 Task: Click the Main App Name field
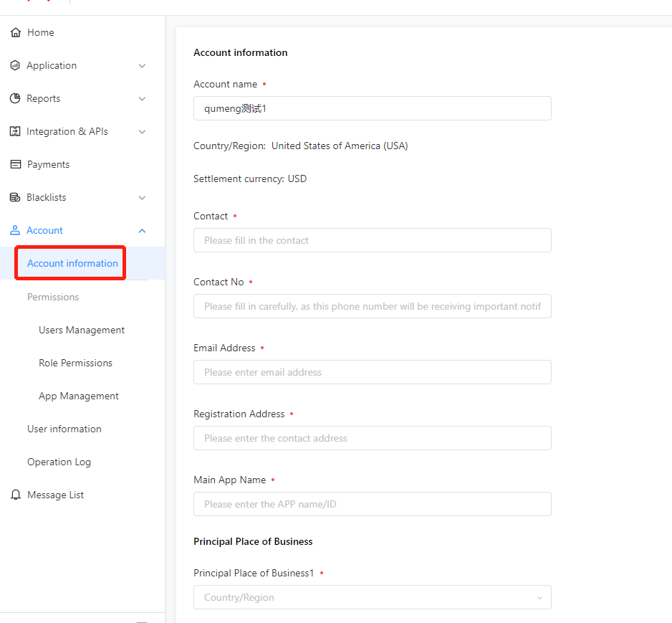(373, 504)
